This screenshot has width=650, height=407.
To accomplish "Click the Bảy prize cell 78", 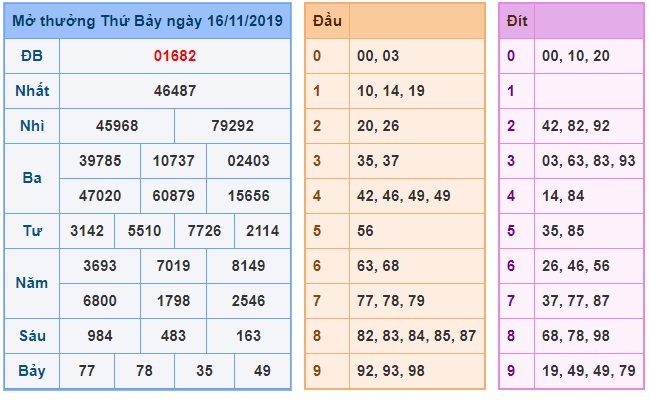I will pos(145,371).
